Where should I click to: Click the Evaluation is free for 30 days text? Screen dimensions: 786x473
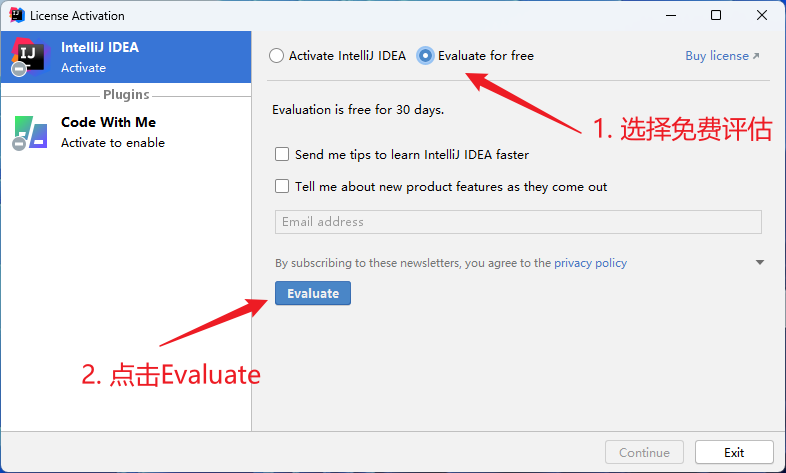point(358,110)
